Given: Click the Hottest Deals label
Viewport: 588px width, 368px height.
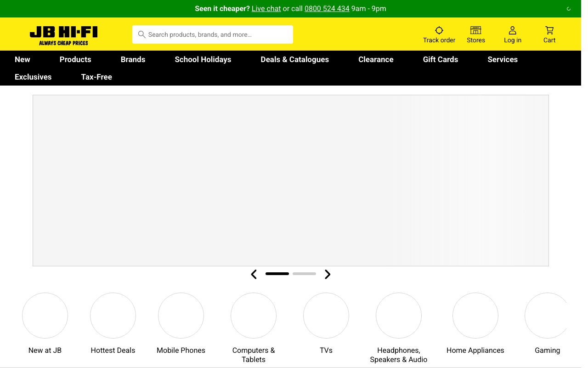Looking at the screenshot, I should tap(113, 350).
